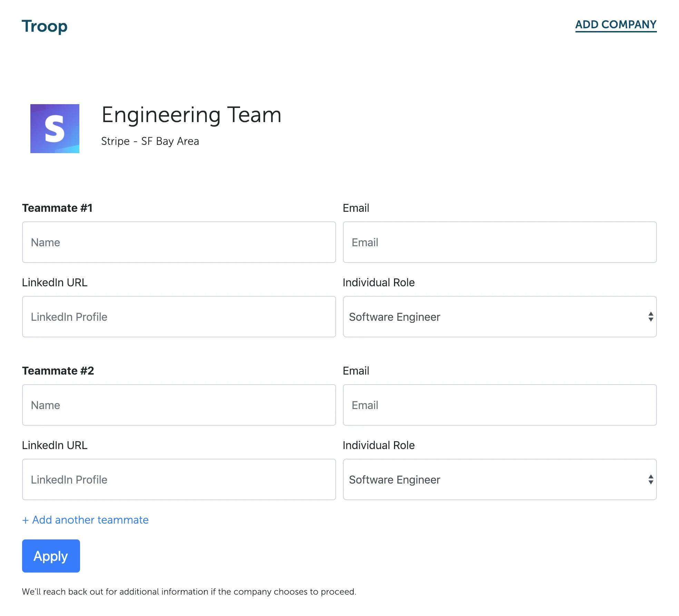Viewport: 679px width, 616px height.
Task: Click the Teammate #1 label
Action: coord(57,208)
